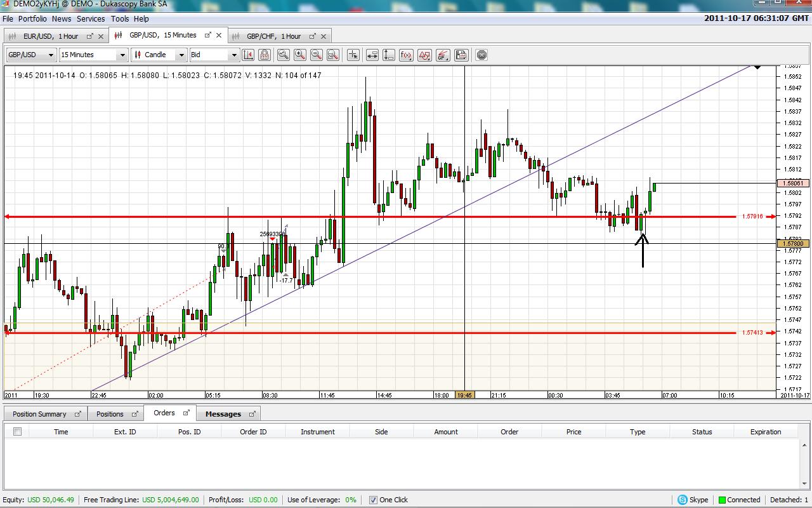Undock the Messages panel

(x=252, y=414)
